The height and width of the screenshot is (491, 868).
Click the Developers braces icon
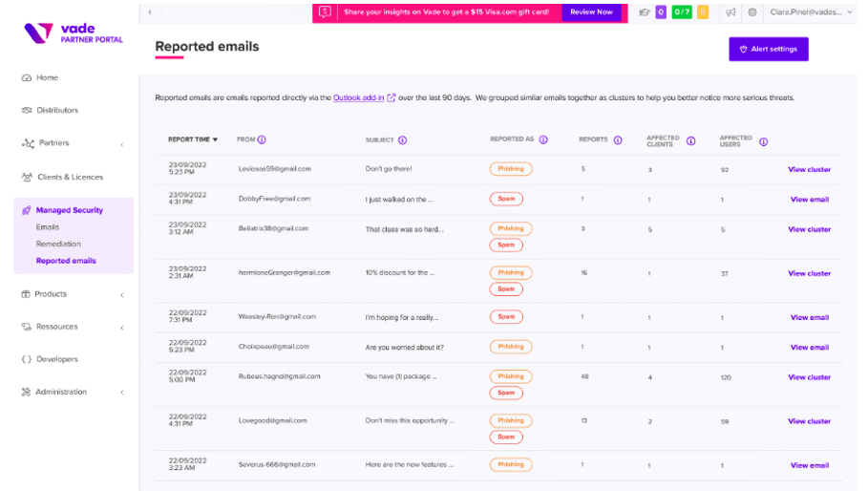coord(26,359)
